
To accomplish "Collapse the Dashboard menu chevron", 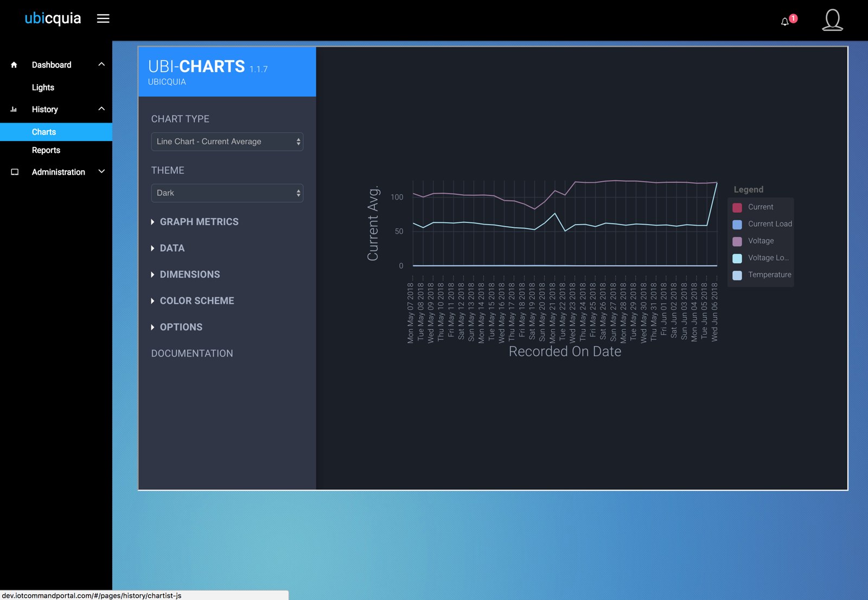I will point(101,65).
